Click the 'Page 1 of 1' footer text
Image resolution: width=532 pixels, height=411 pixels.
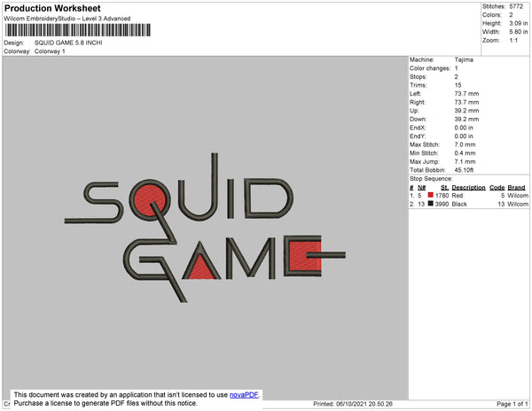pos(512,404)
